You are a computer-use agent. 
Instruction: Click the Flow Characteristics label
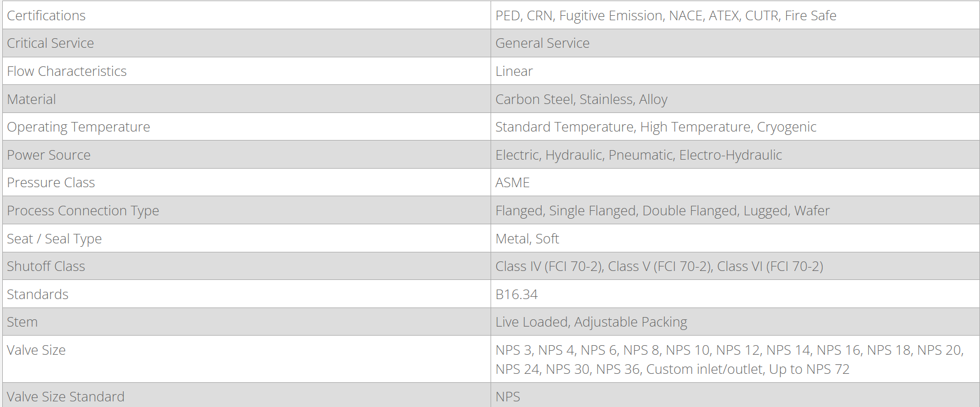67,71
